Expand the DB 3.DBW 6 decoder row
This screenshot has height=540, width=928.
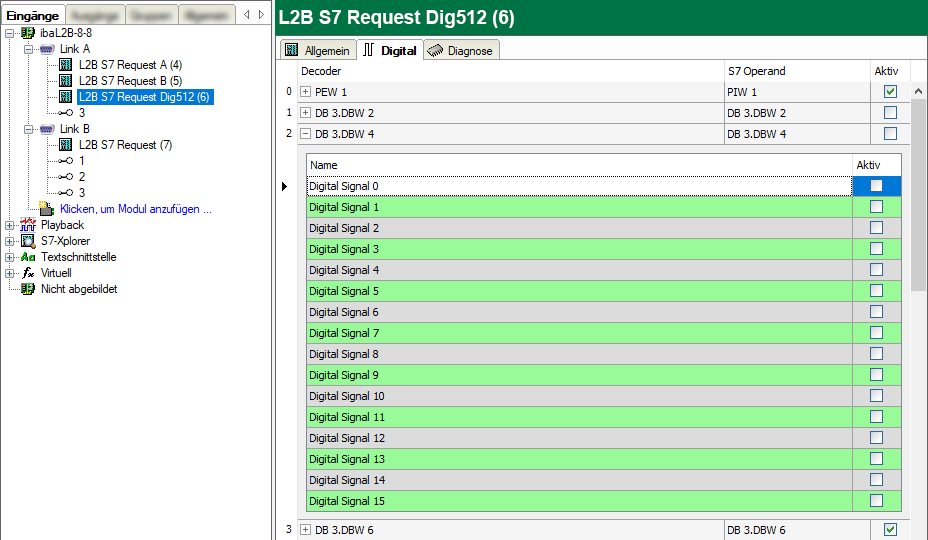(305, 529)
